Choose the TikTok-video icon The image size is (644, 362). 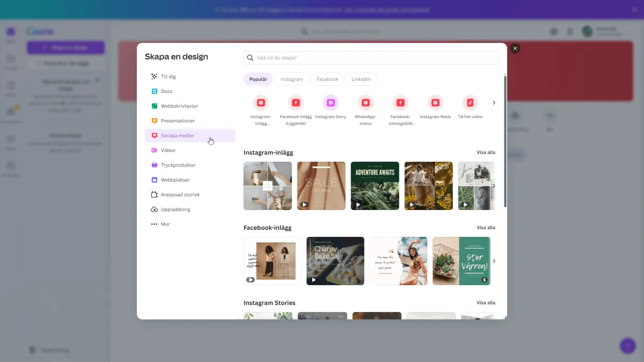click(470, 103)
